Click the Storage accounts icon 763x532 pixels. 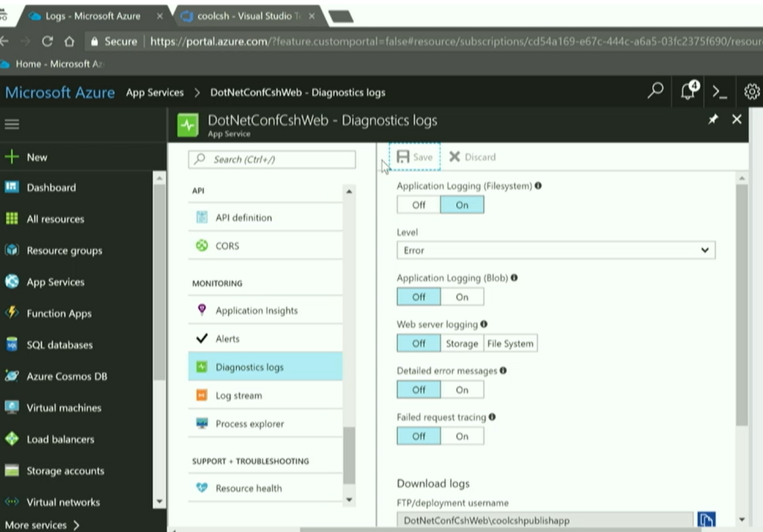pos(12,470)
